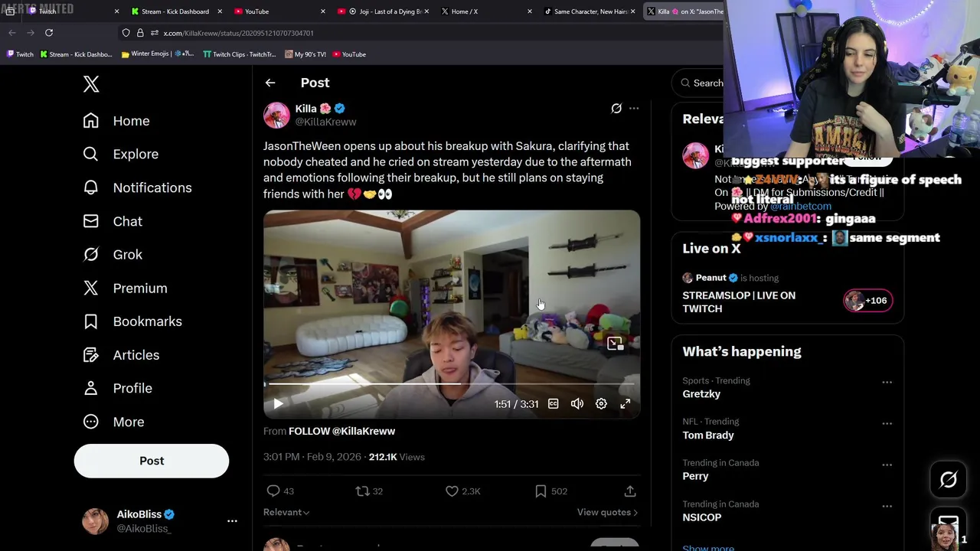Open Profile in the sidebar

pos(117,388)
